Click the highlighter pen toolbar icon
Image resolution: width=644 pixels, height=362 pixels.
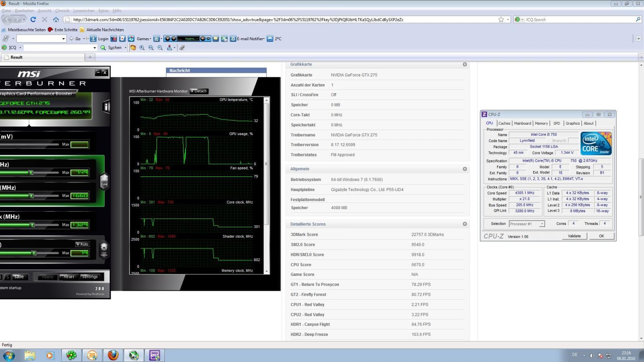[x=182, y=47]
